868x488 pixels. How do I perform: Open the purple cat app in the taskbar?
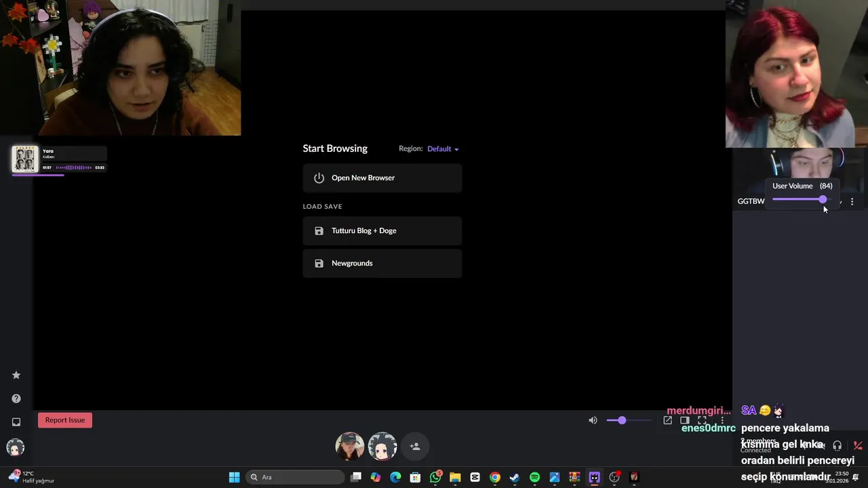click(594, 477)
